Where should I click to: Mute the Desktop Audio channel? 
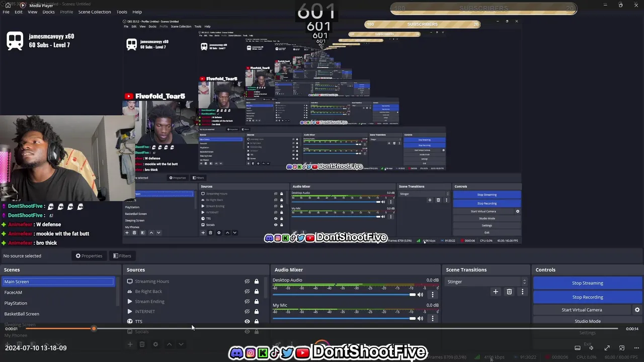[420, 295]
